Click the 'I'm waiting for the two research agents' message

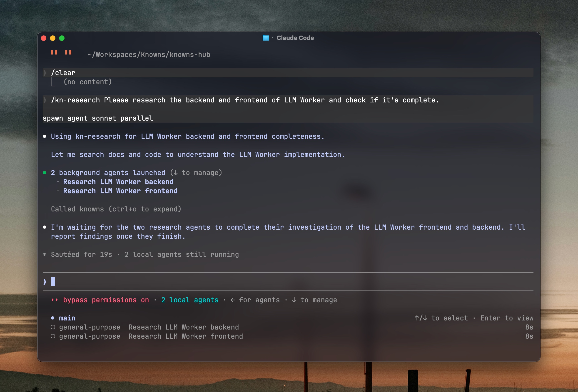click(288, 232)
